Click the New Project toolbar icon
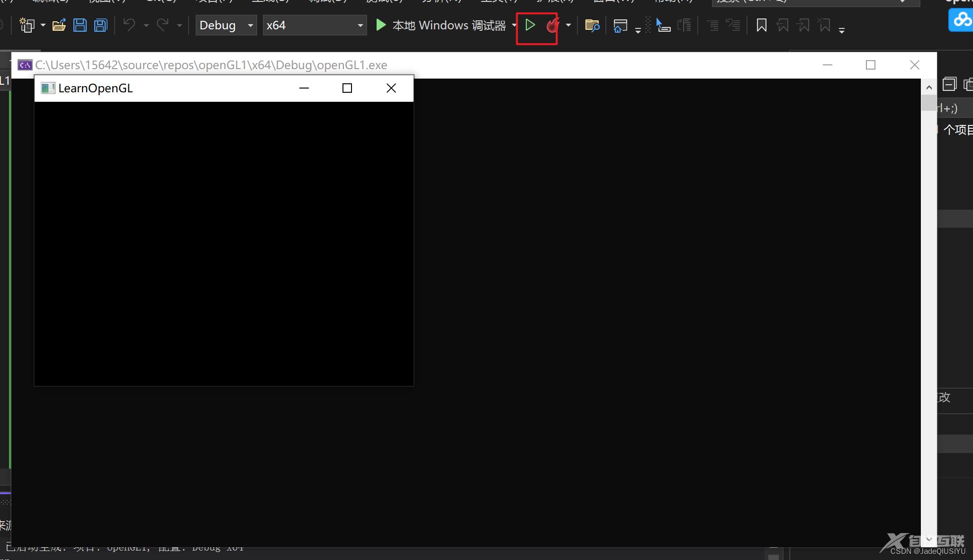Image resolution: width=973 pixels, height=560 pixels. 27,25
